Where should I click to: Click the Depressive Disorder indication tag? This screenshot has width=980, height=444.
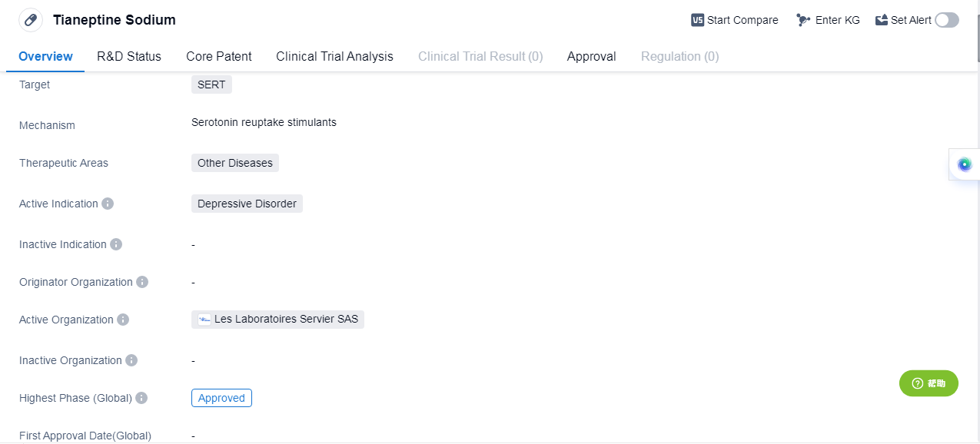[247, 204]
